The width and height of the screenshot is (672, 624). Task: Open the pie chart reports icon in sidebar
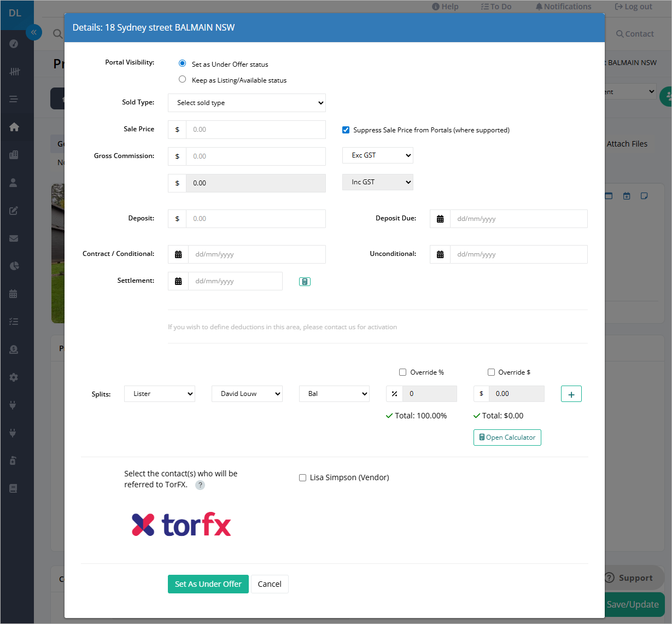[14, 266]
